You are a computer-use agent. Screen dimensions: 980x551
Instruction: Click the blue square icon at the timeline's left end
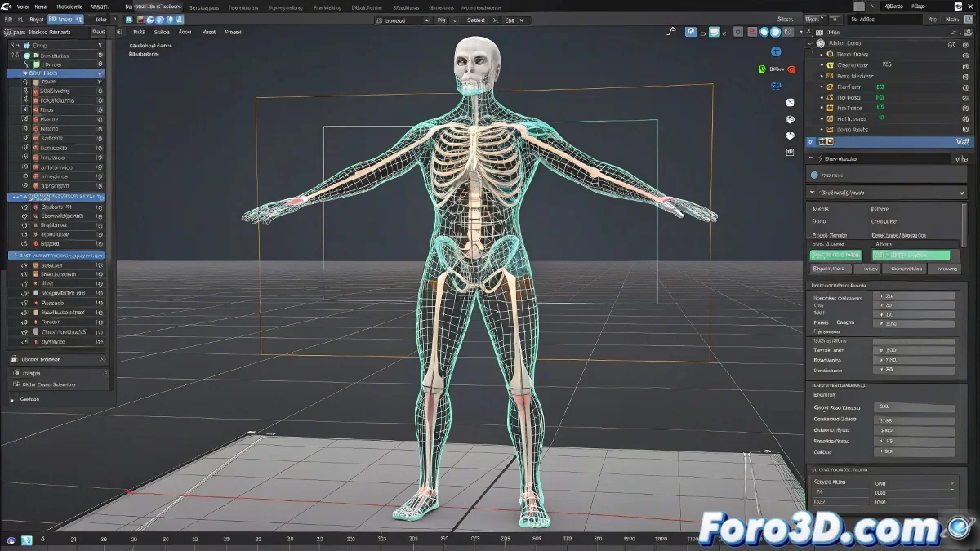point(27,540)
